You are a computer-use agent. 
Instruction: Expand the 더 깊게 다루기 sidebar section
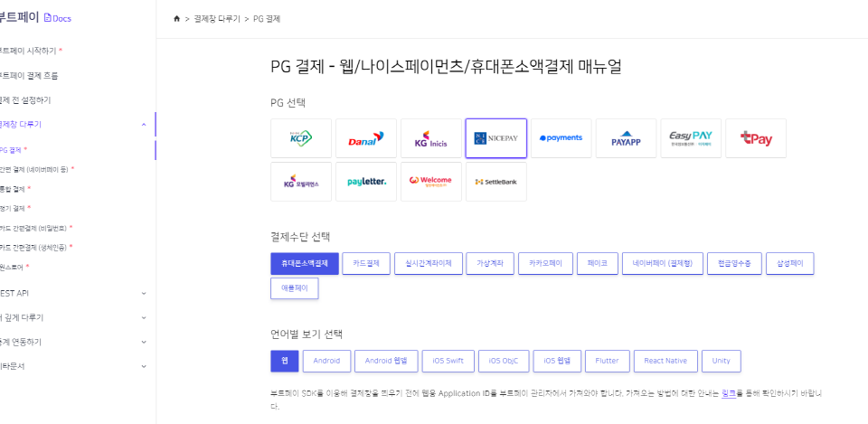(x=144, y=317)
